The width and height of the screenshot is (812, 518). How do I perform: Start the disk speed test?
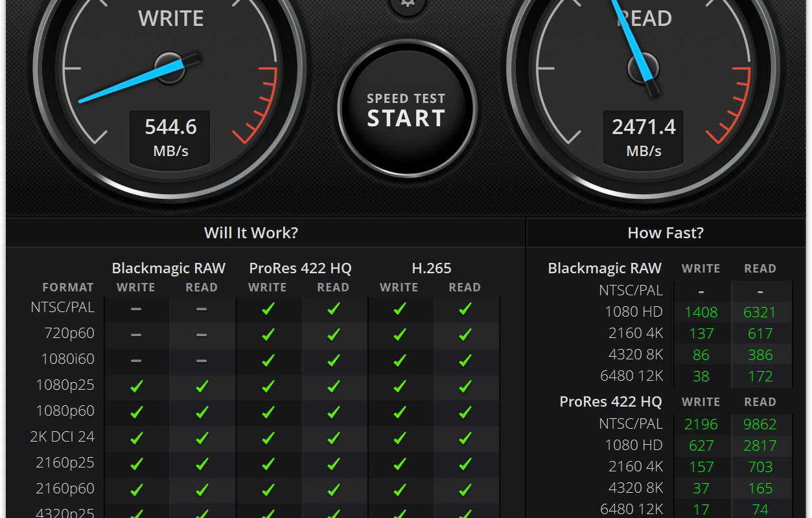coord(406,109)
